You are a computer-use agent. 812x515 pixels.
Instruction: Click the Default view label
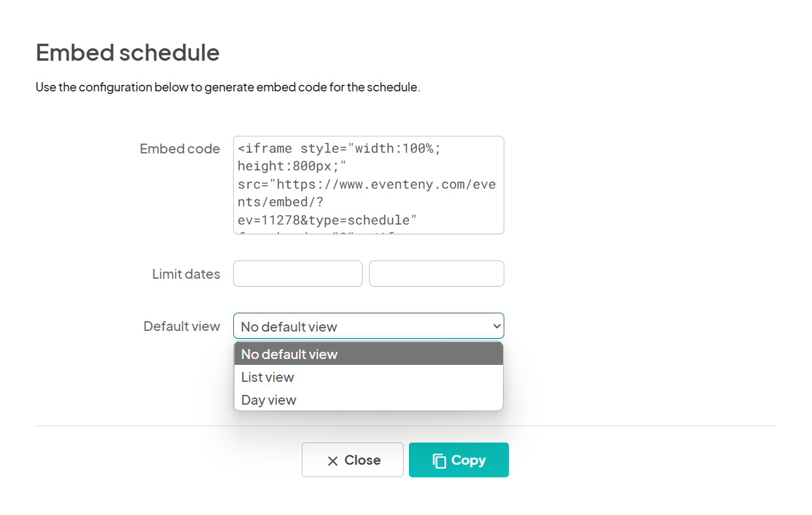[x=182, y=326]
